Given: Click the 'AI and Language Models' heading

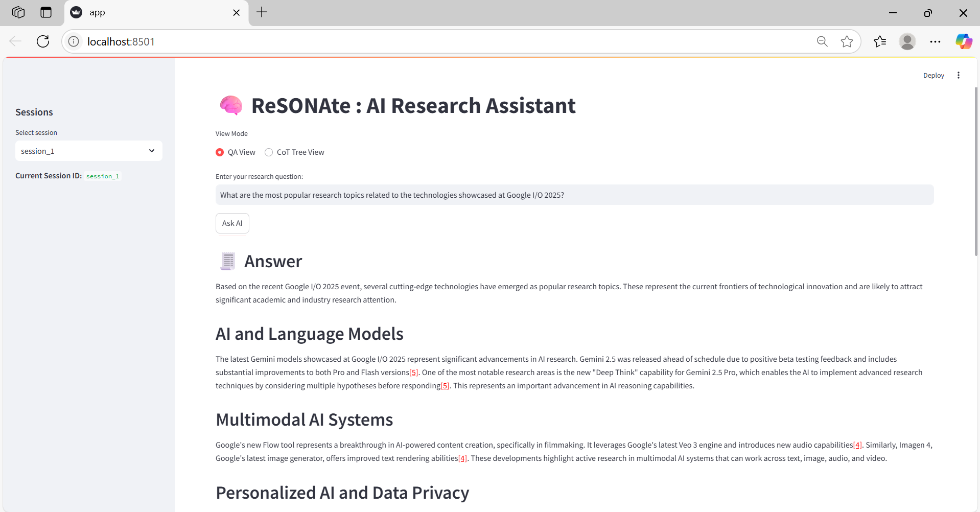Looking at the screenshot, I should coord(310,334).
